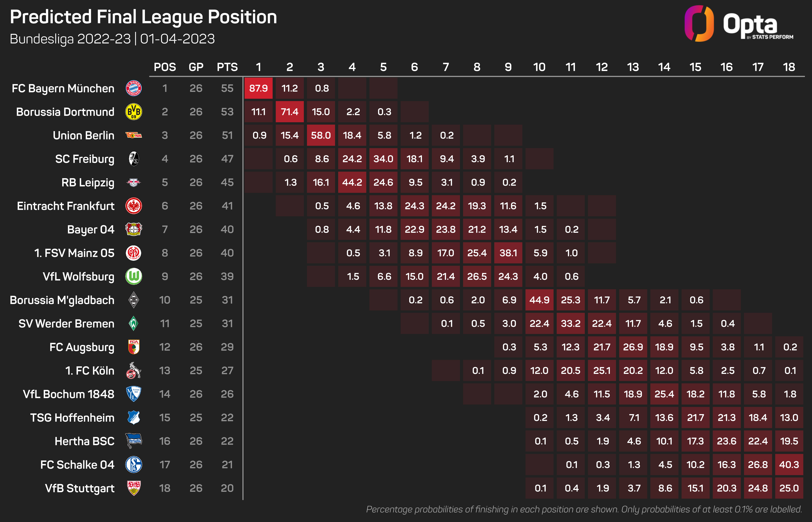Click the Predicted Final League Position title
Viewport: 812px width, 522px height.
(143, 17)
